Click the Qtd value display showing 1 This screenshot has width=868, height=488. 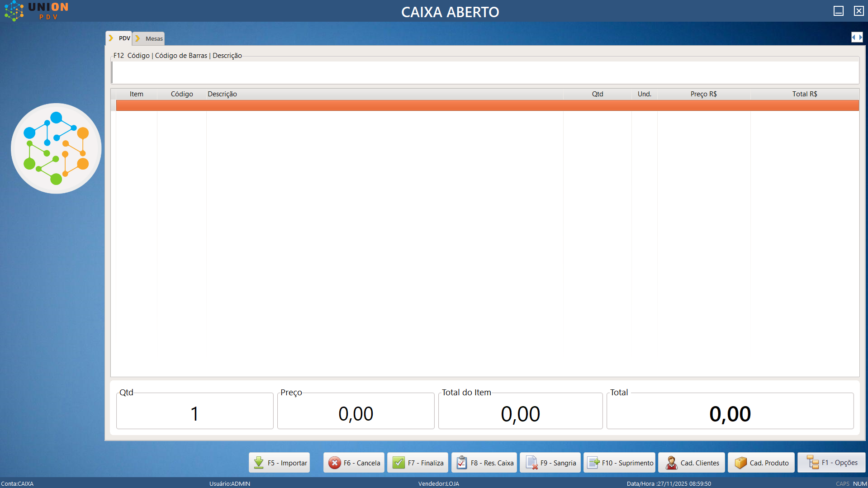click(194, 412)
